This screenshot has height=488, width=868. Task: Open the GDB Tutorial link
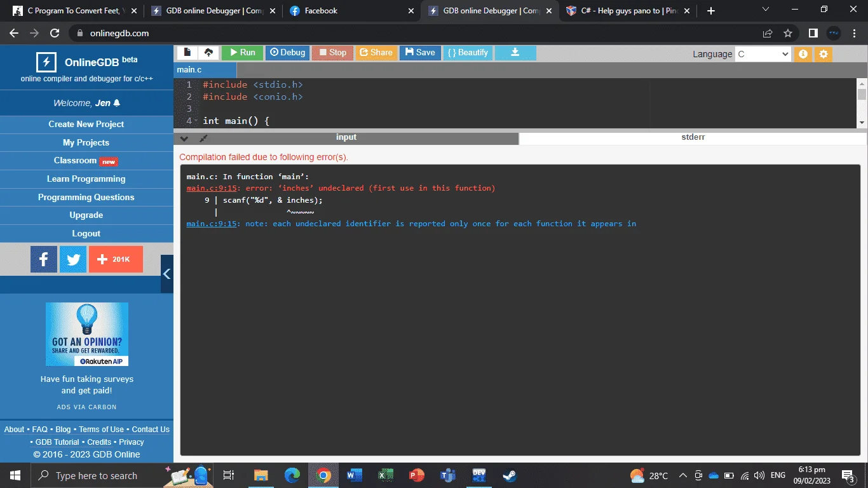(57, 442)
